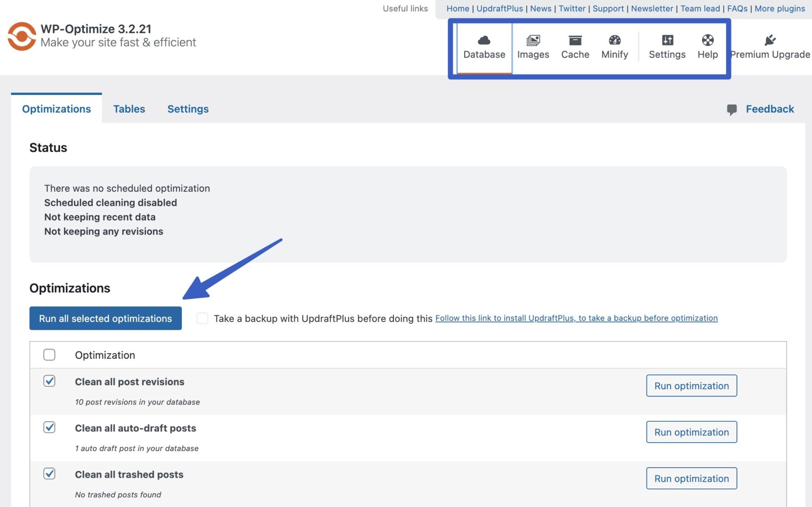
Task: Open the Database section icon
Action: [484, 41]
